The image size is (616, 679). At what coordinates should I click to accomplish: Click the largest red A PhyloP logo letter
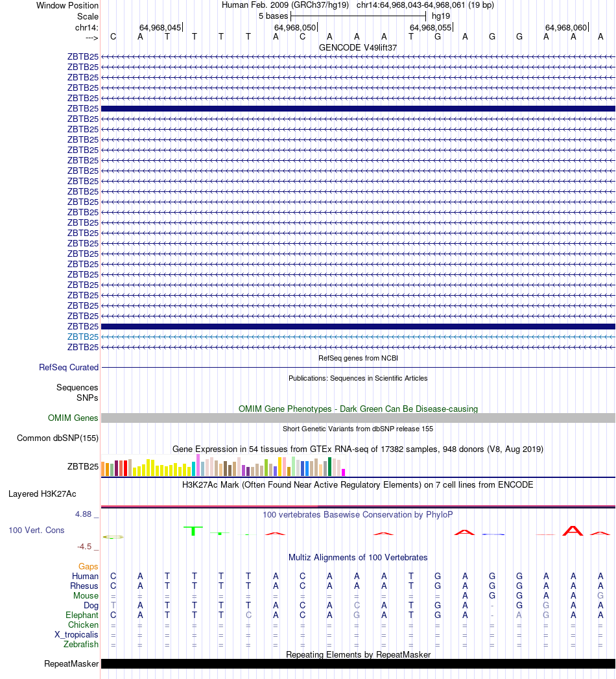pos(573,531)
